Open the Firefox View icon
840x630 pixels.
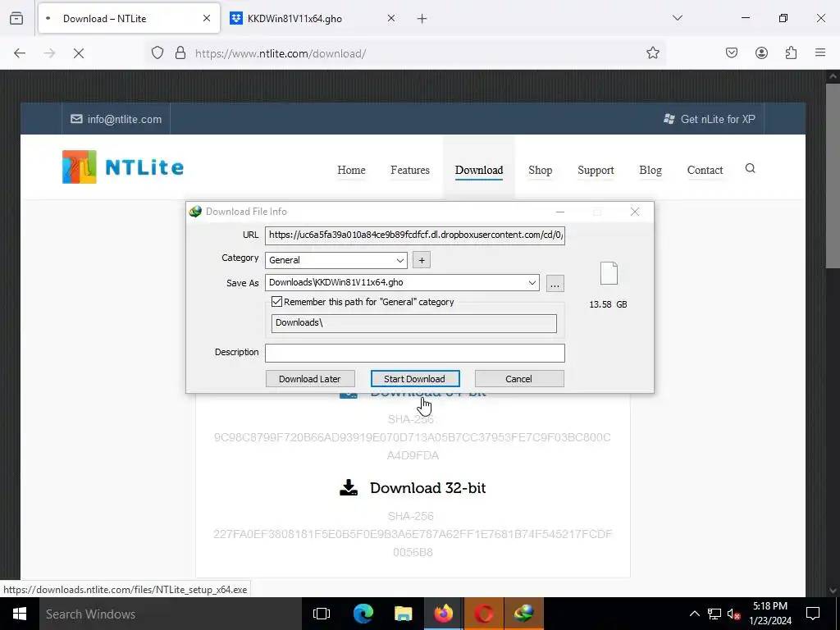coord(16,19)
